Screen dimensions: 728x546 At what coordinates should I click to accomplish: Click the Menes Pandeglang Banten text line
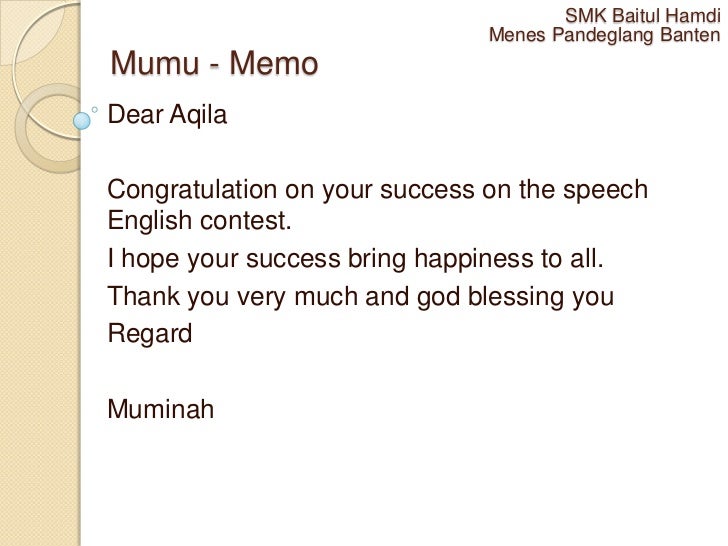click(x=604, y=35)
